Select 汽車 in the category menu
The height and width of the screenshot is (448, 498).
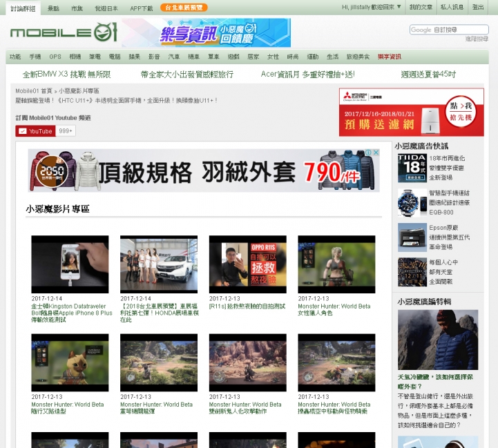[x=174, y=57]
